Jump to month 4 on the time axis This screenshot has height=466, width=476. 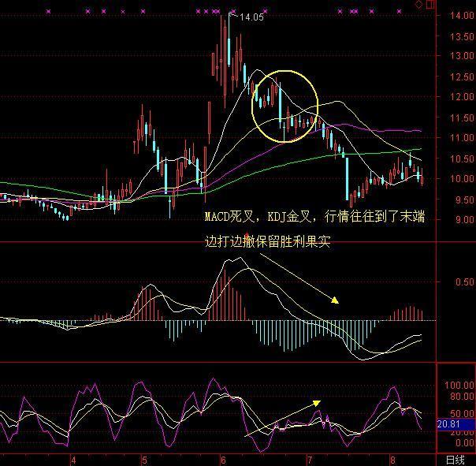tap(73, 459)
